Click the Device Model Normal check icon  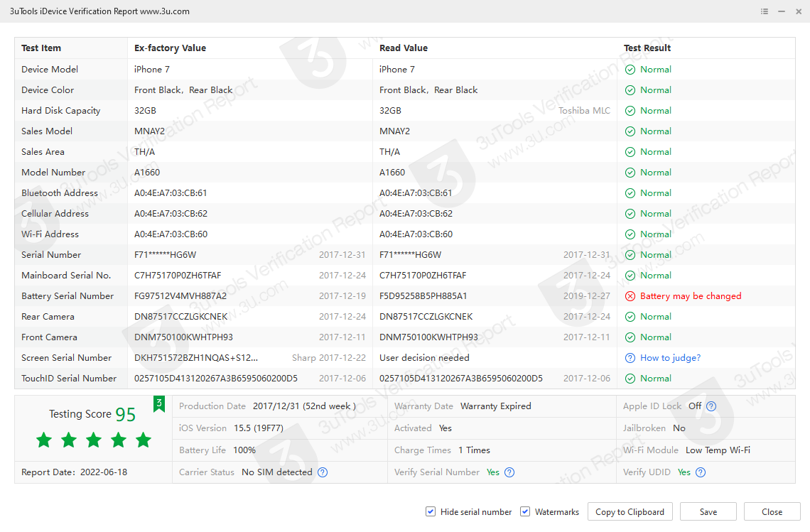pyautogui.click(x=630, y=70)
